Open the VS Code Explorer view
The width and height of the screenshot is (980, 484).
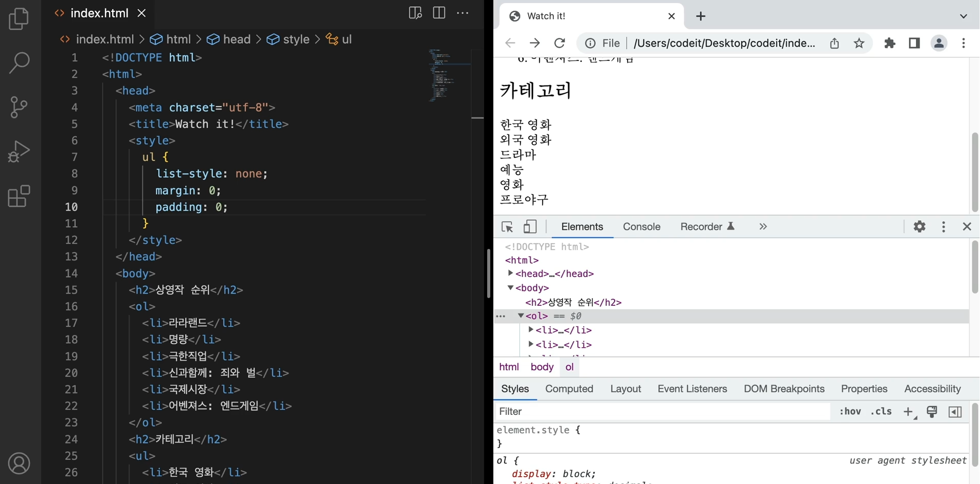click(x=19, y=19)
